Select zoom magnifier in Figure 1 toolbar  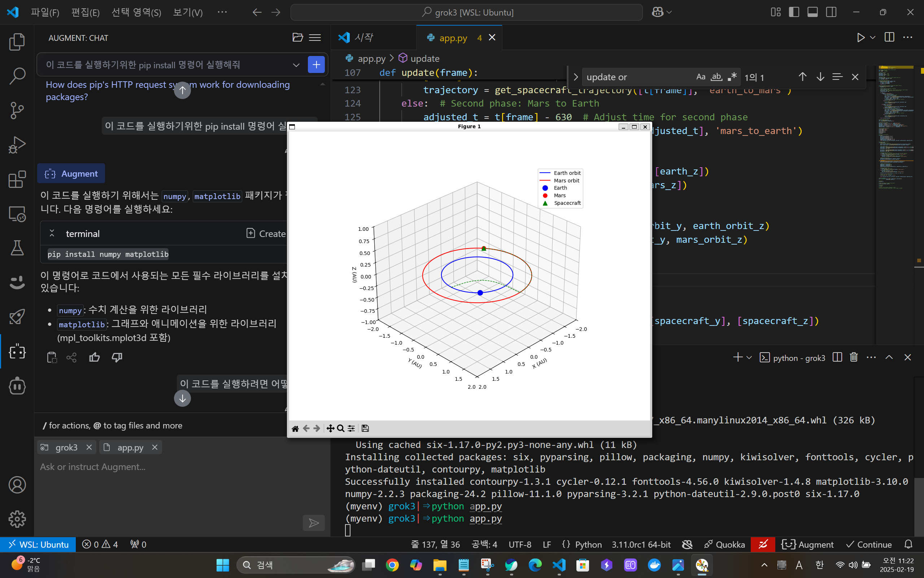tap(341, 428)
